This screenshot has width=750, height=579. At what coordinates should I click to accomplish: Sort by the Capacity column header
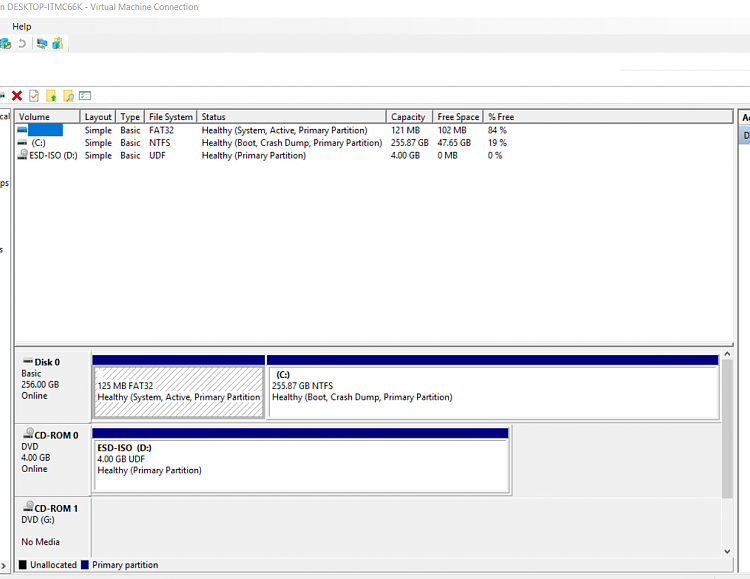409,117
